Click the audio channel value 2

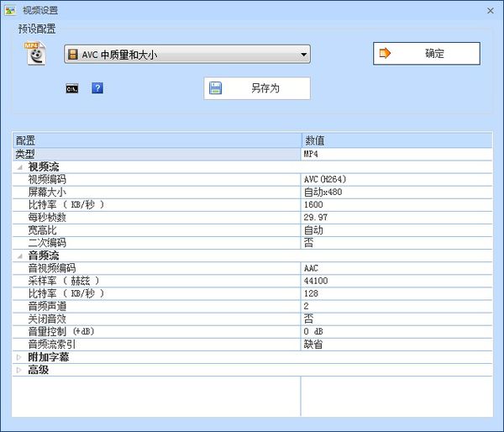[x=307, y=306]
